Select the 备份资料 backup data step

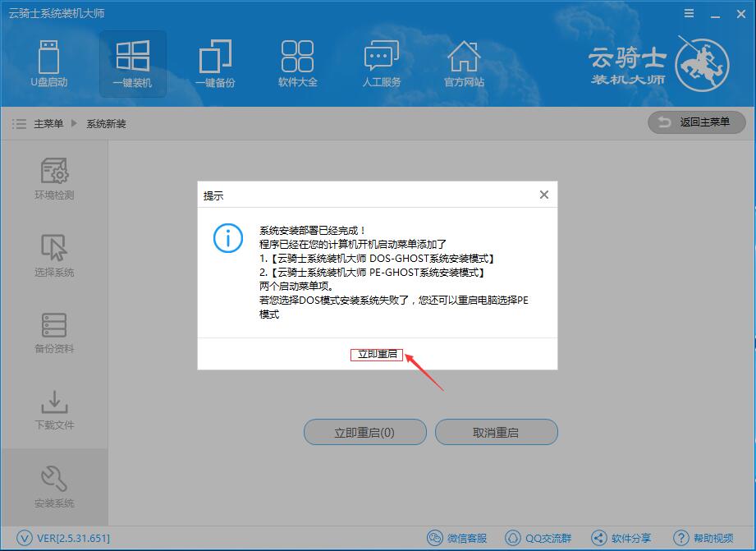(x=53, y=331)
